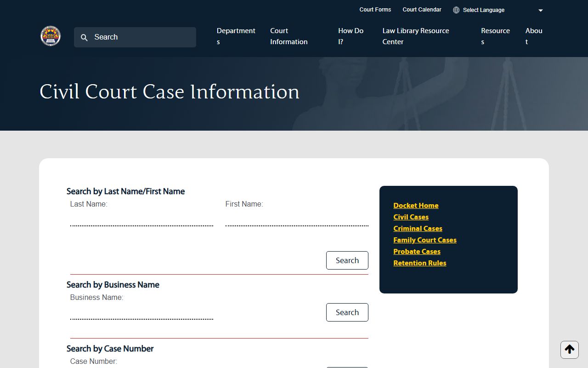
Task: Expand the Select Language dropdown arrow
Action: click(x=541, y=11)
